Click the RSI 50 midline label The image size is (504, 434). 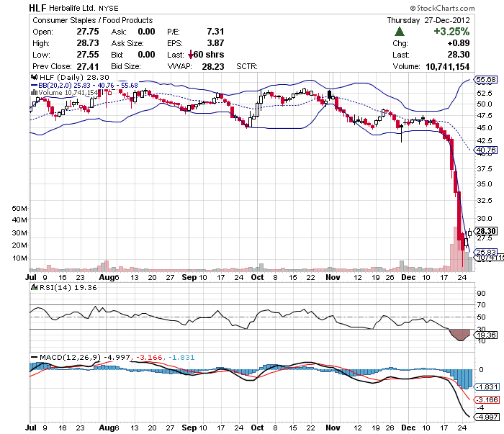[x=481, y=317]
